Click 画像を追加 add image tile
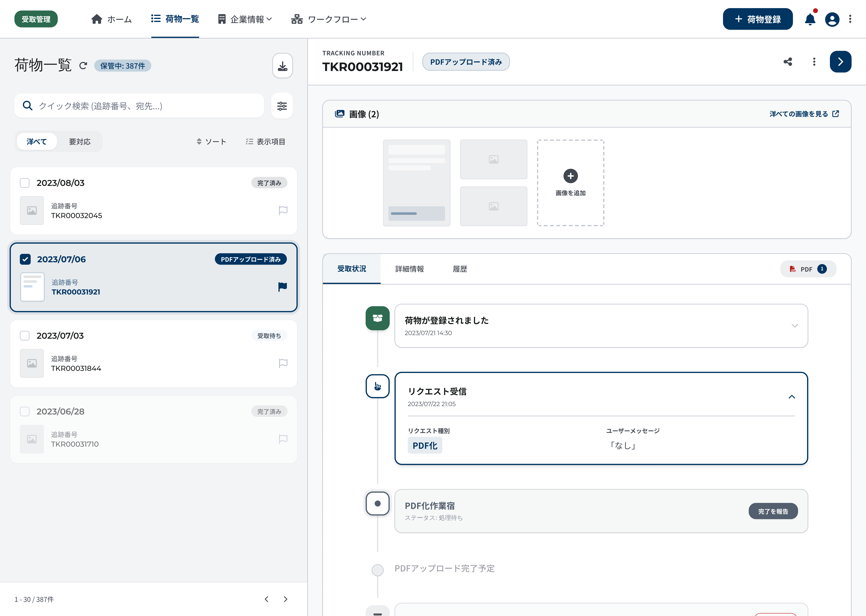The width and height of the screenshot is (866, 616). pyautogui.click(x=570, y=183)
